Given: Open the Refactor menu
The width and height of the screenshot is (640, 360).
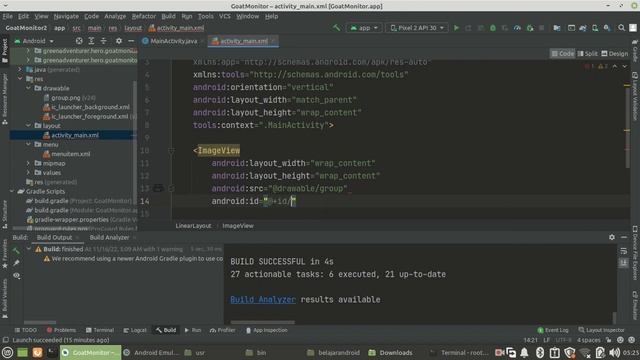Looking at the screenshot, I should click(144, 16).
